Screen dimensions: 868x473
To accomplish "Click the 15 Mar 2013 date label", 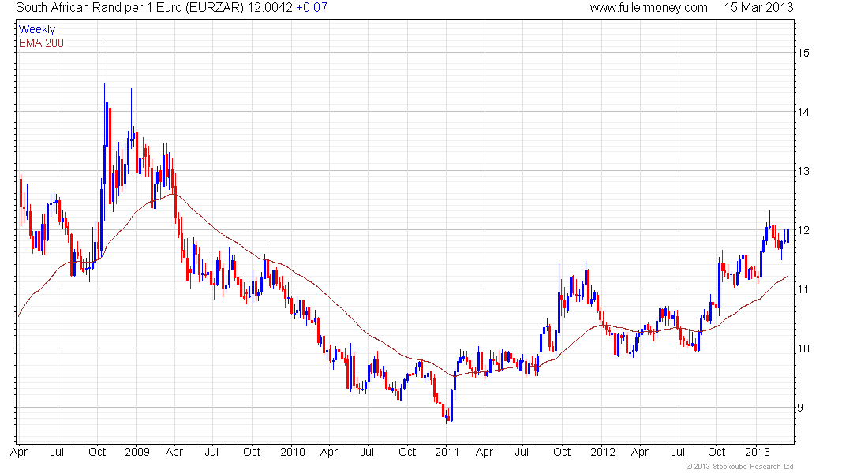I will click(x=758, y=8).
